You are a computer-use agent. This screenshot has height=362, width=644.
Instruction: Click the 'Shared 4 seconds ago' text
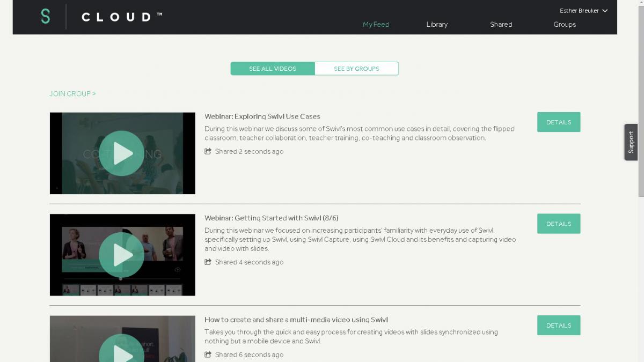(x=249, y=262)
